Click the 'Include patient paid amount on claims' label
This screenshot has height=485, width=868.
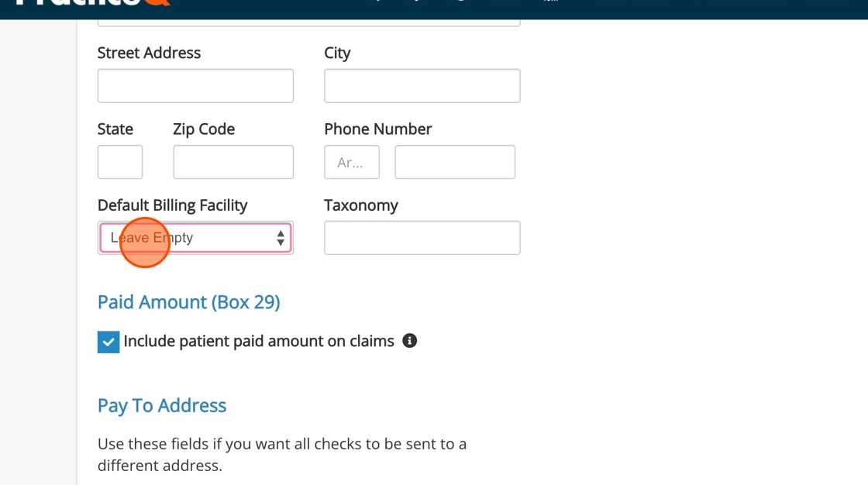(x=259, y=341)
